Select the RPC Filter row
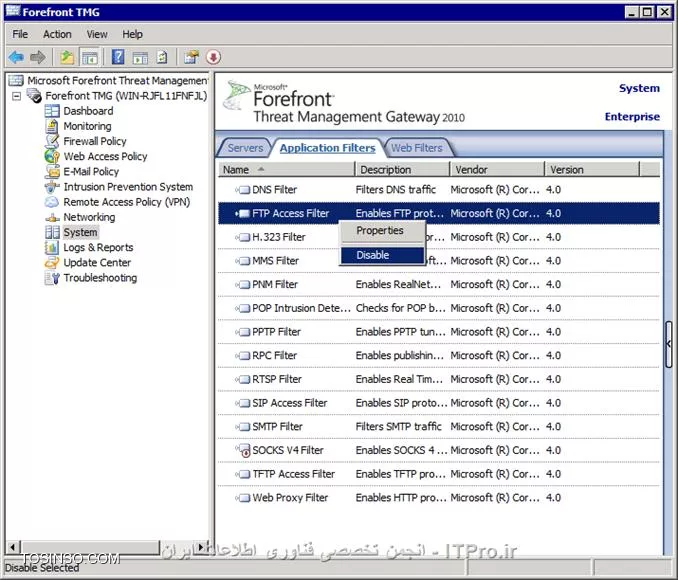 pyautogui.click(x=439, y=356)
